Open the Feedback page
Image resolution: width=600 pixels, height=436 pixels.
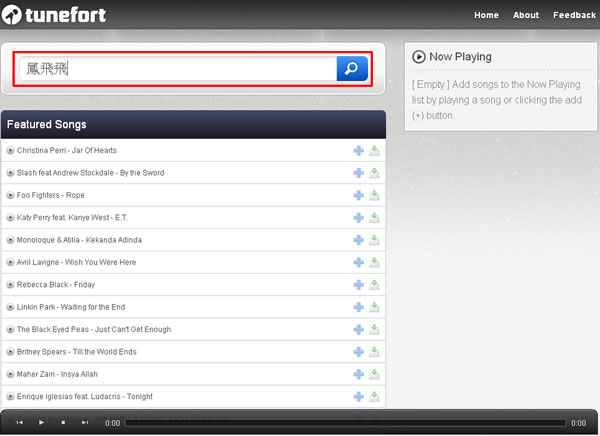pyautogui.click(x=574, y=15)
